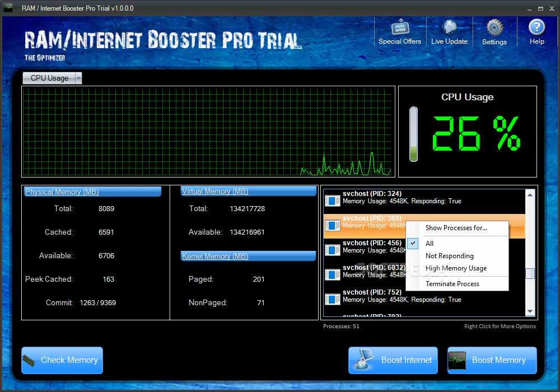The width and height of the screenshot is (560, 392).
Task: Click virtual memory Total 134217728
Action: [x=247, y=208]
